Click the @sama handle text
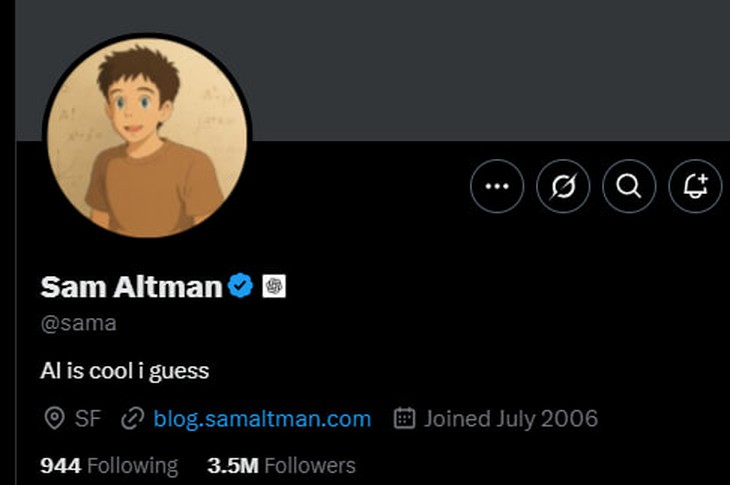This screenshot has height=485, width=730. 78,323
